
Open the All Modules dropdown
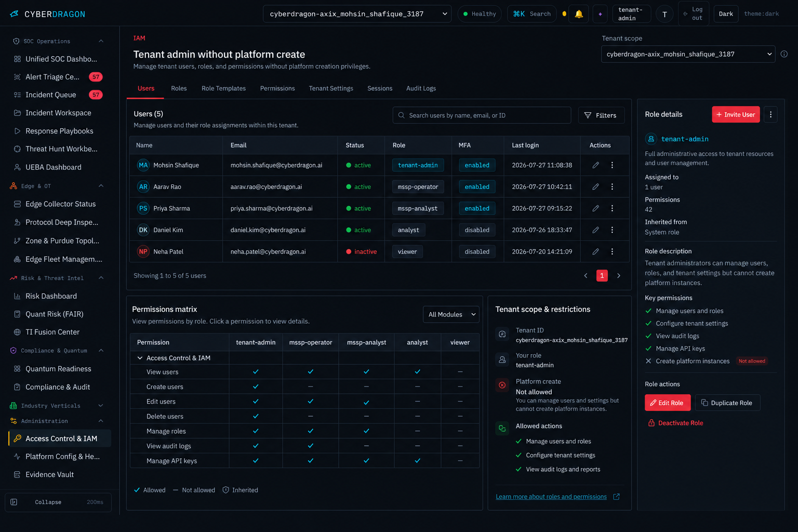451,314
